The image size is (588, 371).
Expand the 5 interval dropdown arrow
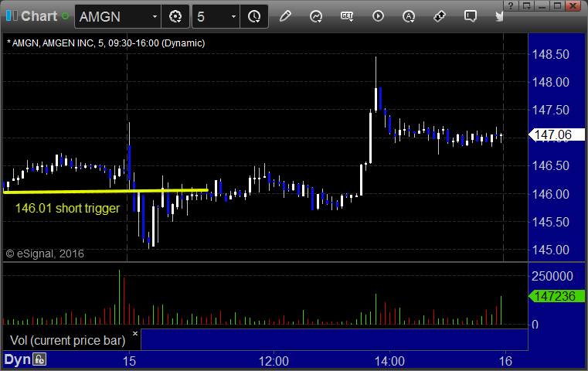pyautogui.click(x=233, y=16)
